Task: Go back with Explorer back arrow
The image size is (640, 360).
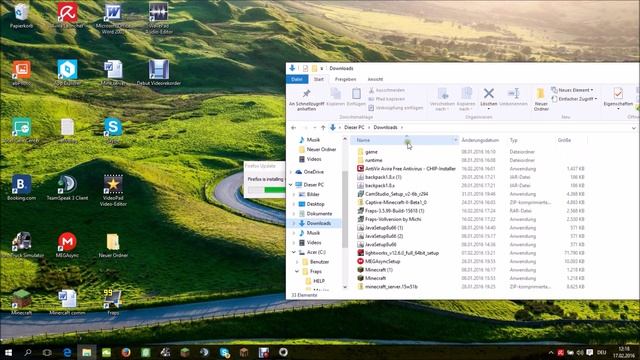Action: click(293, 128)
